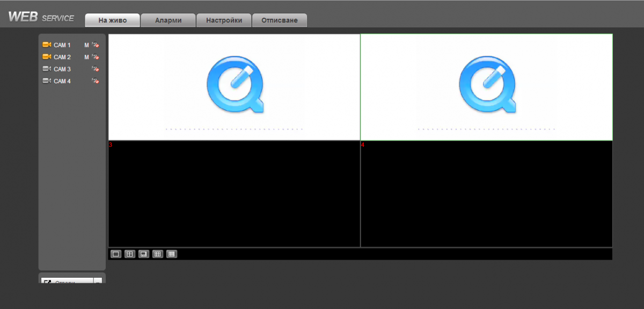The width and height of the screenshot is (644, 309).
Task: Select the sixteen-window grid layout
Action: pyautogui.click(x=171, y=254)
